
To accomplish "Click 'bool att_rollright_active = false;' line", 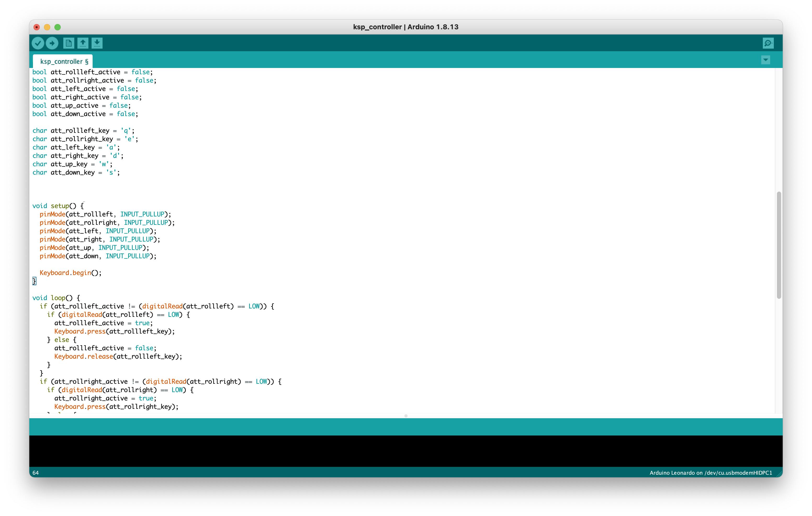I will (94, 80).
